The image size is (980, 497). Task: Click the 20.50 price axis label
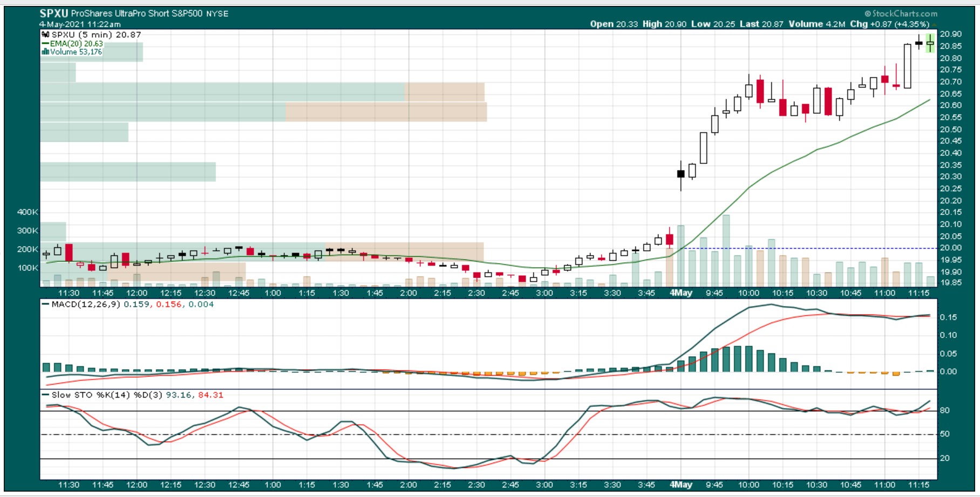[950, 130]
